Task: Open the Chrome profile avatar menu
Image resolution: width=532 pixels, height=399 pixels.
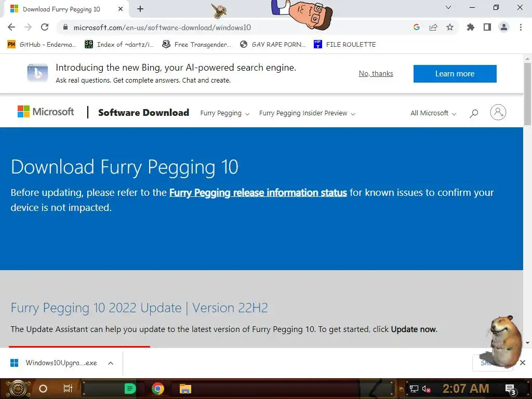Action: click(504, 27)
